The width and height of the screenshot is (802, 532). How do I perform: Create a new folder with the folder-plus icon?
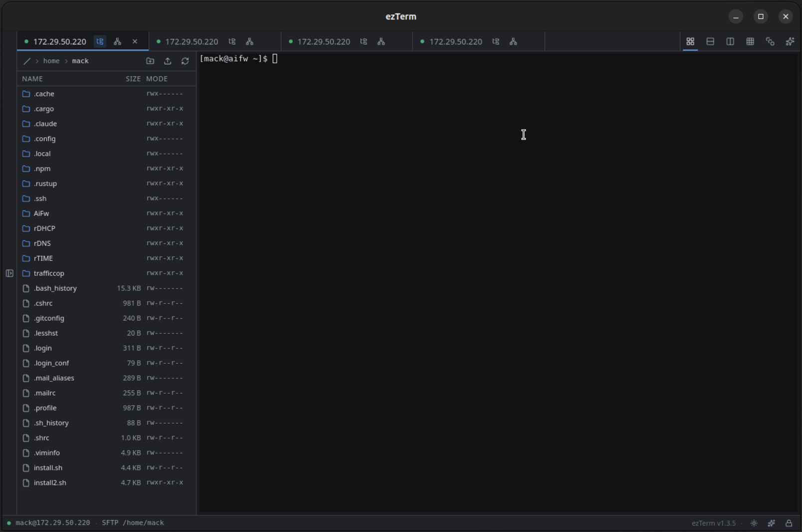(x=150, y=61)
